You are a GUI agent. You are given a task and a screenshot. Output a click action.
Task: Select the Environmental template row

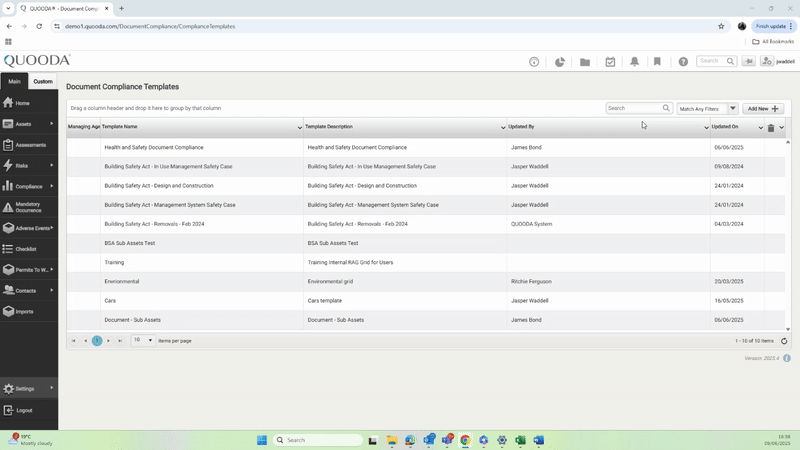(x=426, y=282)
